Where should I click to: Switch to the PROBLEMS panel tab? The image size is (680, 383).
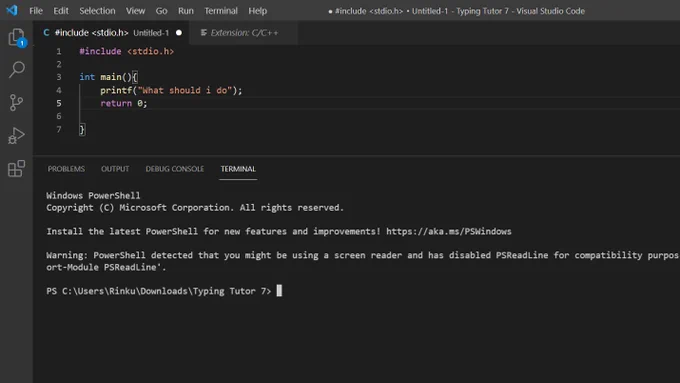click(66, 169)
